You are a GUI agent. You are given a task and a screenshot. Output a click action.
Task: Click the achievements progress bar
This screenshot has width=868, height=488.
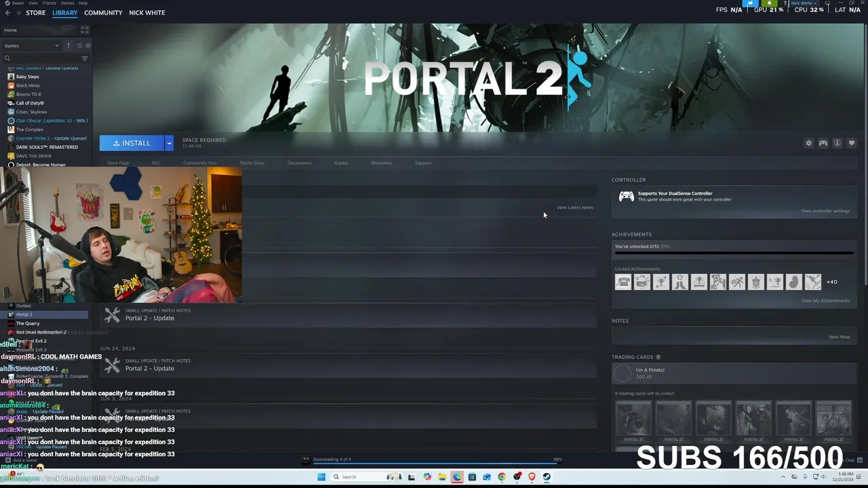tap(734, 253)
